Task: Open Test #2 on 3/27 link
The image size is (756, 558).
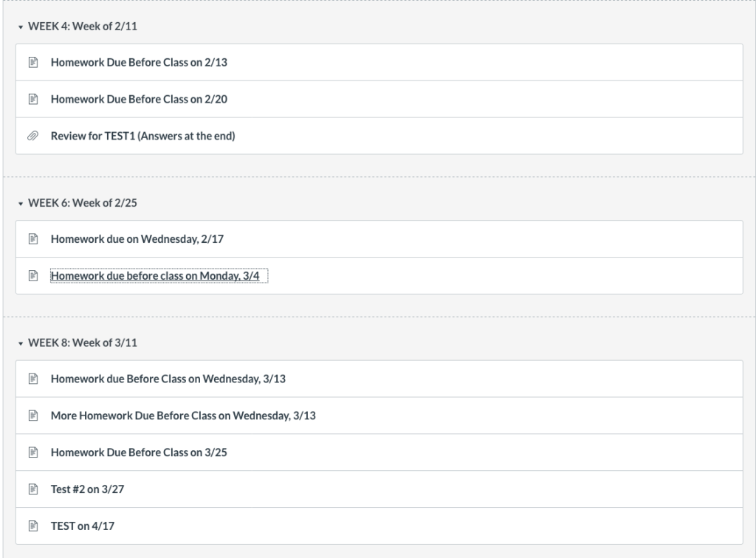Action: (x=81, y=489)
